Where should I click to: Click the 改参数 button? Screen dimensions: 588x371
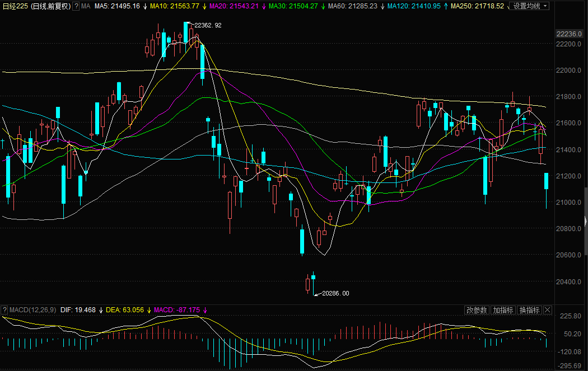[477, 310]
